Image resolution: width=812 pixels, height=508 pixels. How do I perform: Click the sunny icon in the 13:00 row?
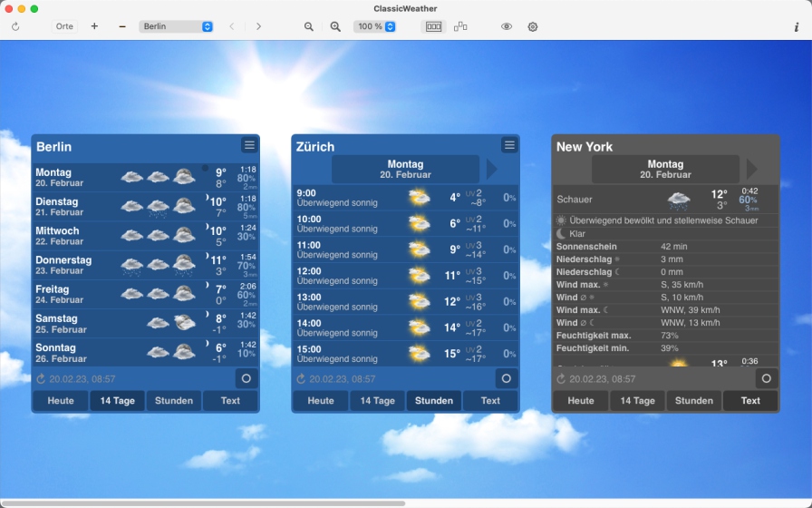click(x=419, y=301)
